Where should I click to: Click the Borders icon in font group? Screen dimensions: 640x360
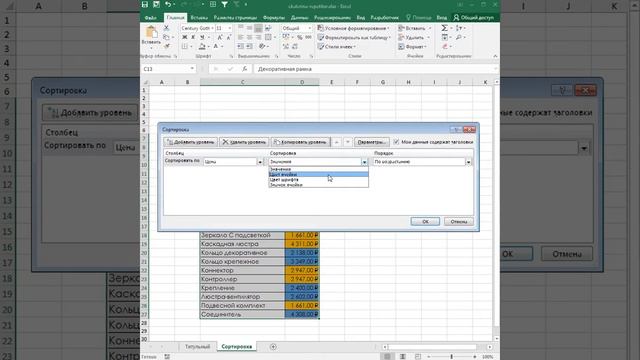coord(184,46)
